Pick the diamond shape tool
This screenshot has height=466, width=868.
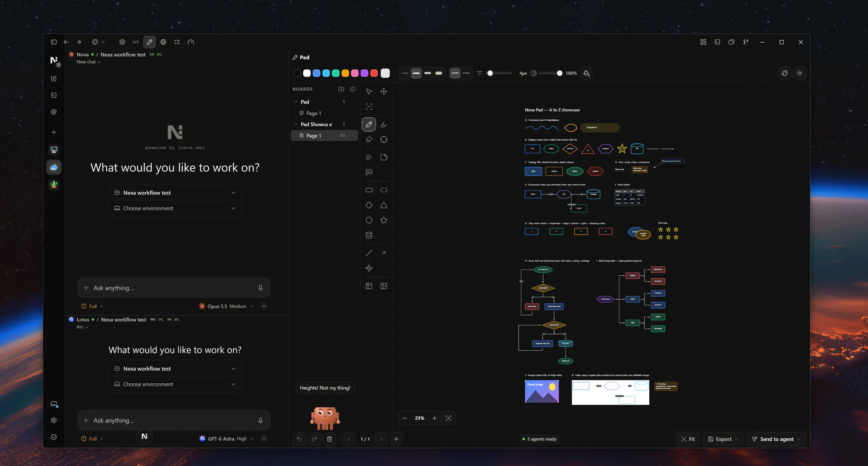pos(369,205)
